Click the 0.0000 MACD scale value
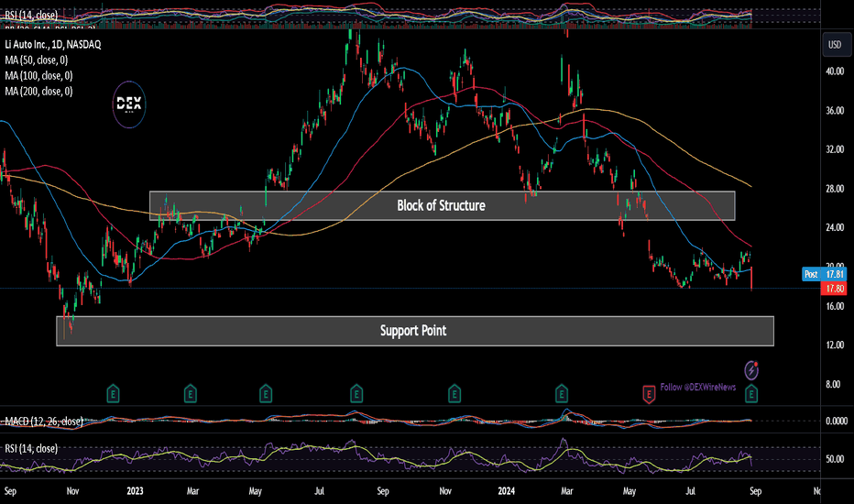The width and height of the screenshot is (854, 504). coord(837,422)
